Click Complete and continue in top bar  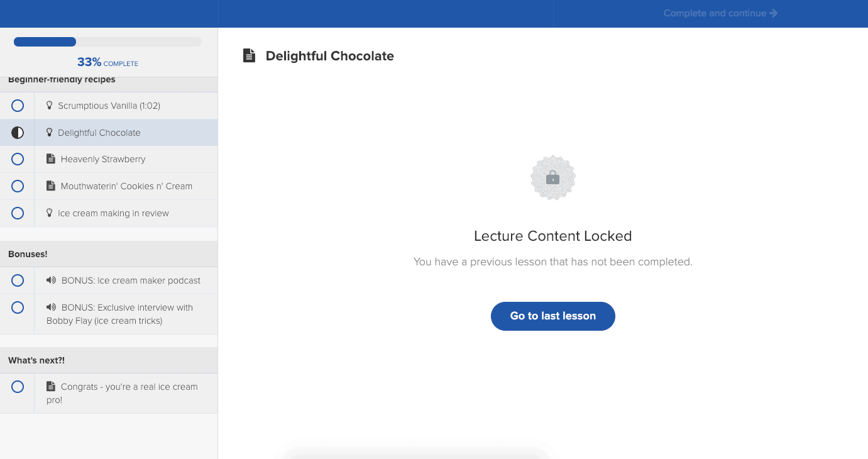[x=720, y=13]
